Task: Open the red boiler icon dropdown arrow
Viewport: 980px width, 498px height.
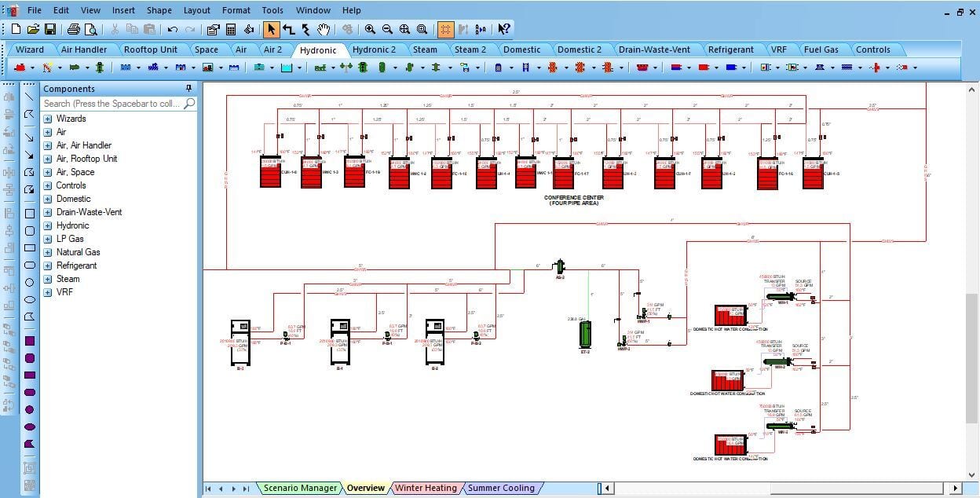Action: point(32,68)
